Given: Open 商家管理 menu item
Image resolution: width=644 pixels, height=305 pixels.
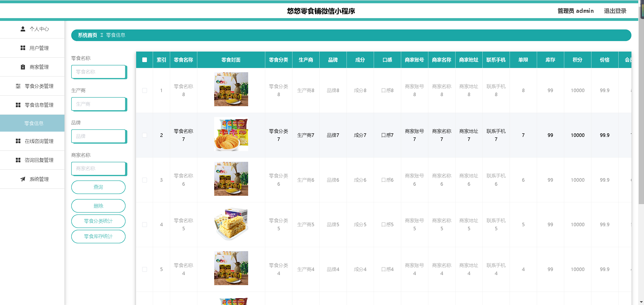Looking at the screenshot, I should 32,67.
